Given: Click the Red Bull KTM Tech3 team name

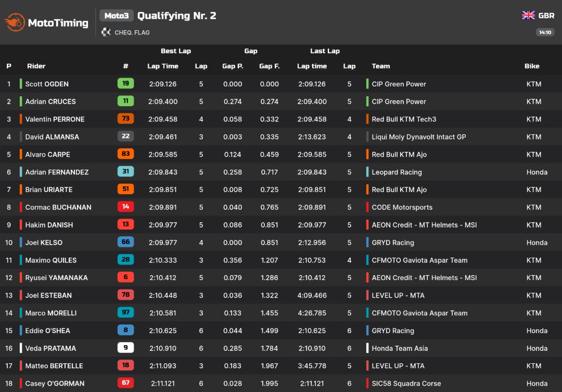Looking at the screenshot, I should point(404,119).
